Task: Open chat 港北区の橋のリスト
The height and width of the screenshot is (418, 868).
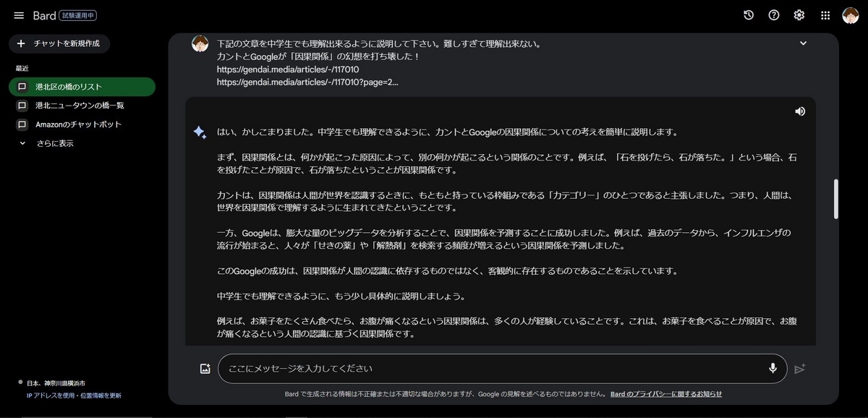Action: (82, 87)
